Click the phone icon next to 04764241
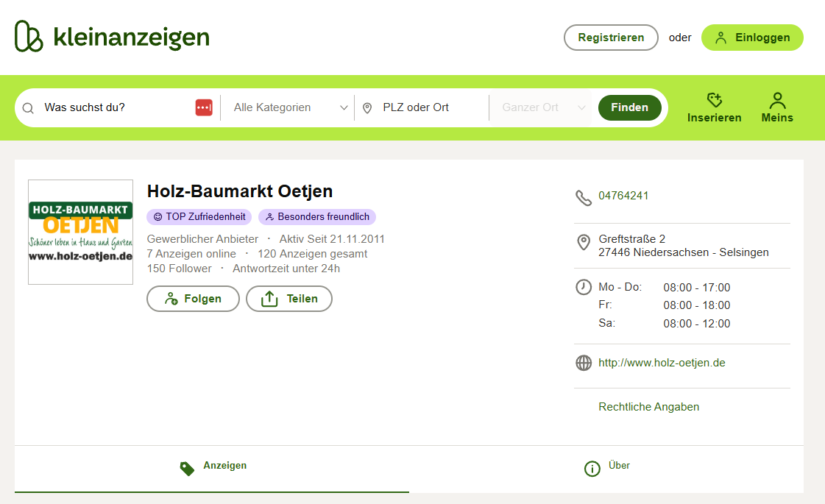825x504 pixels. point(584,197)
